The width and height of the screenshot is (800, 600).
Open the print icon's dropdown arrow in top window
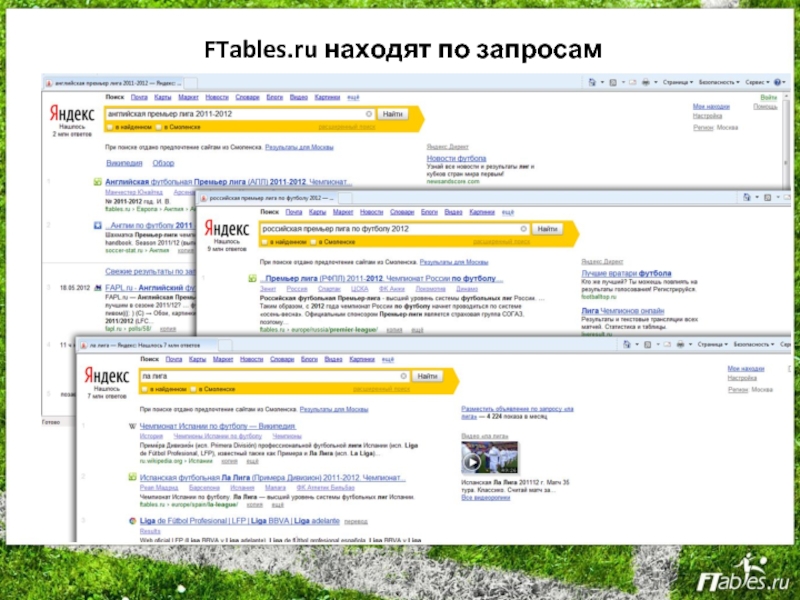click(656, 82)
